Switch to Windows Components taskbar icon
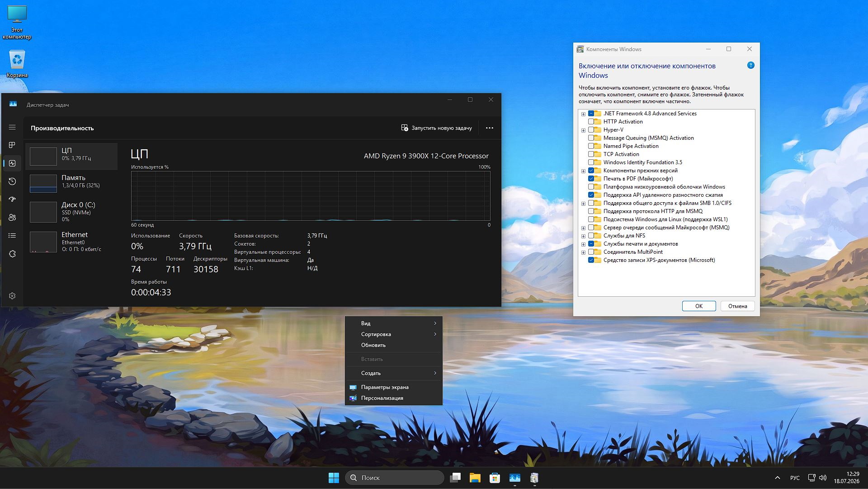This screenshot has width=868, height=489. [534, 478]
